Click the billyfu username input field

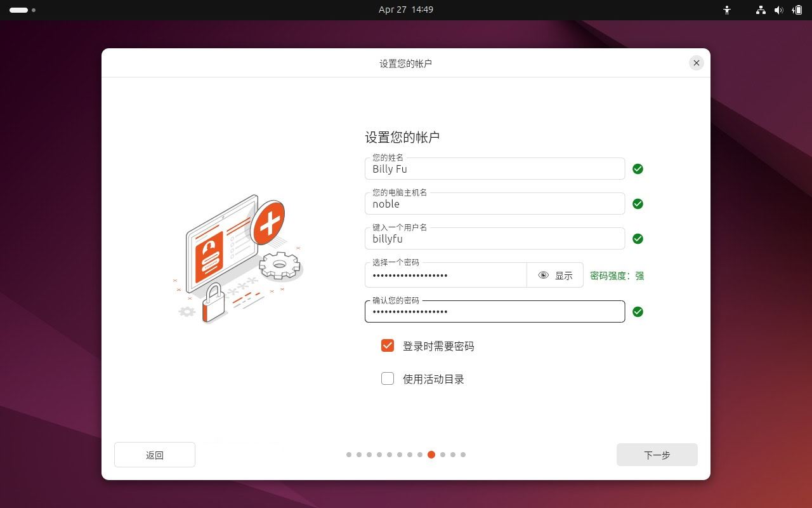(495, 239)
